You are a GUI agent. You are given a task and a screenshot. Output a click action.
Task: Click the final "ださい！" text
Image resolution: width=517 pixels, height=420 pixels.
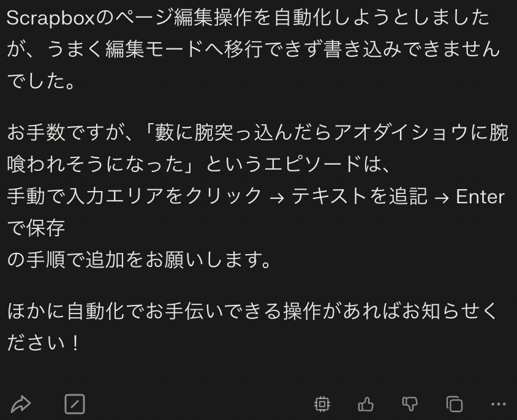(x=43, y=342)
